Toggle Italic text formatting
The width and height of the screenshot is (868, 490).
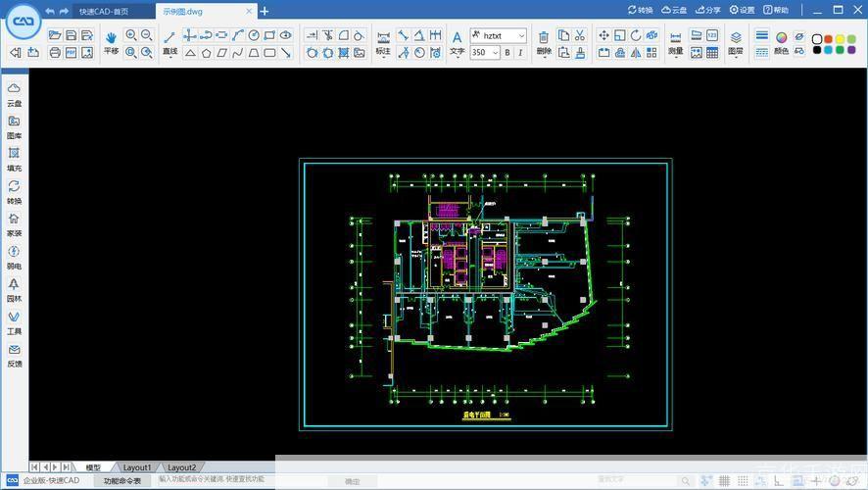click(520, 53)
